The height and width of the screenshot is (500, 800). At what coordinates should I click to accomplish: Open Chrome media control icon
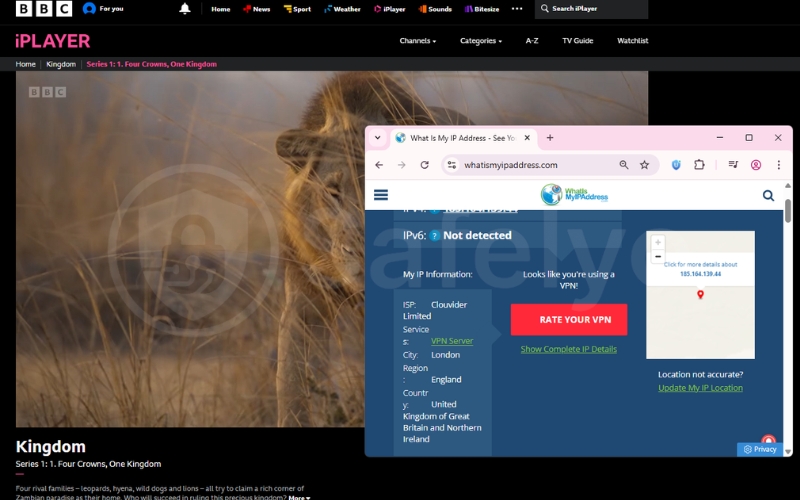[733, 164]
